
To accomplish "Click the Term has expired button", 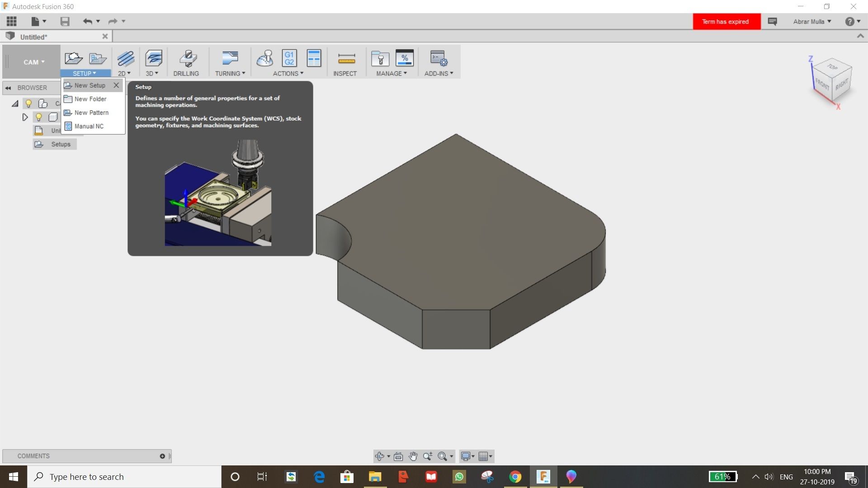I will [726, 21].
